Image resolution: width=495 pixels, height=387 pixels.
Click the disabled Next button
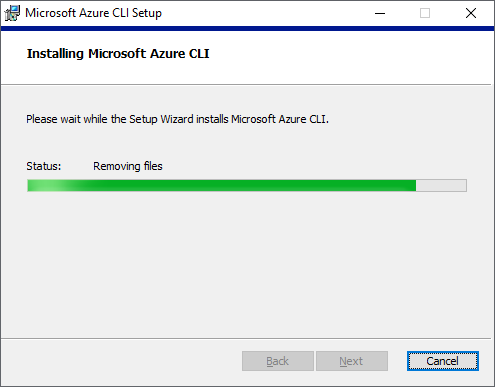(352, 361)
